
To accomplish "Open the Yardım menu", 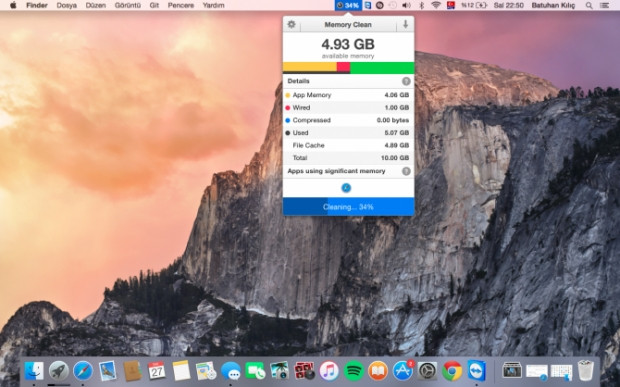I will click(214, 6).
